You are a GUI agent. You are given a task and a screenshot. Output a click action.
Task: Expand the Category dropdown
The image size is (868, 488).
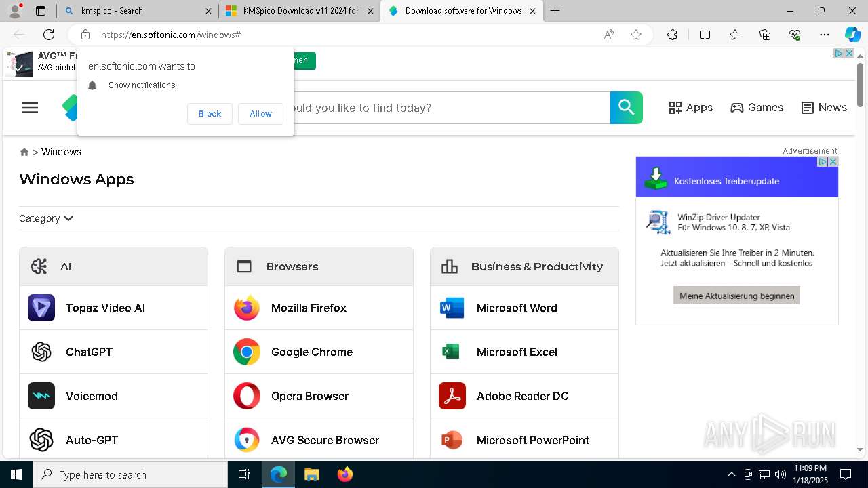coord(46,218)
